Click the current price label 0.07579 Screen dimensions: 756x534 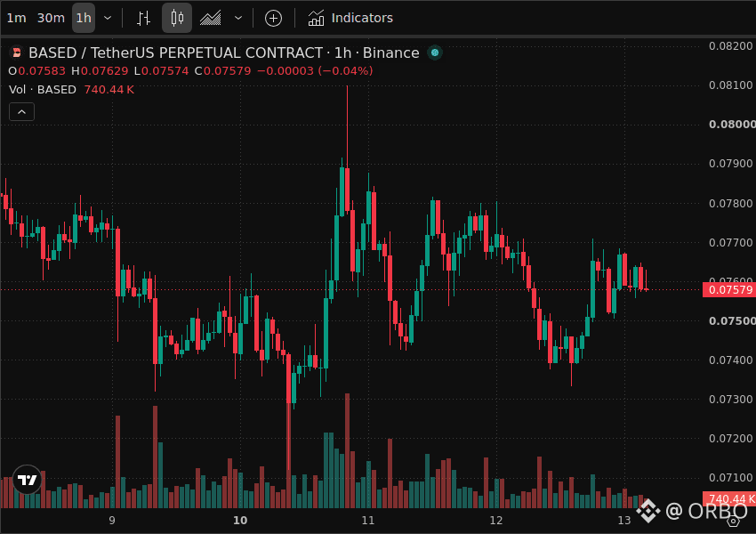coord(729,290)
